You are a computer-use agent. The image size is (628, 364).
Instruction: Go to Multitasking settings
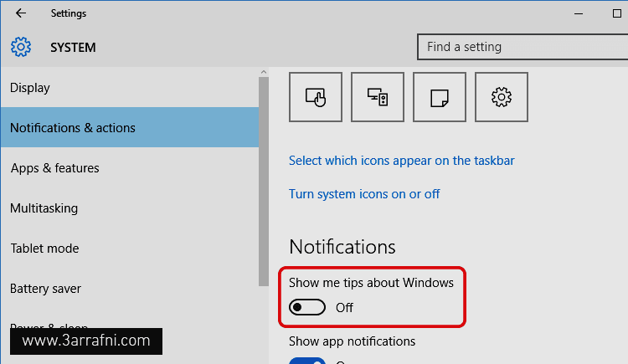[130, 208]
